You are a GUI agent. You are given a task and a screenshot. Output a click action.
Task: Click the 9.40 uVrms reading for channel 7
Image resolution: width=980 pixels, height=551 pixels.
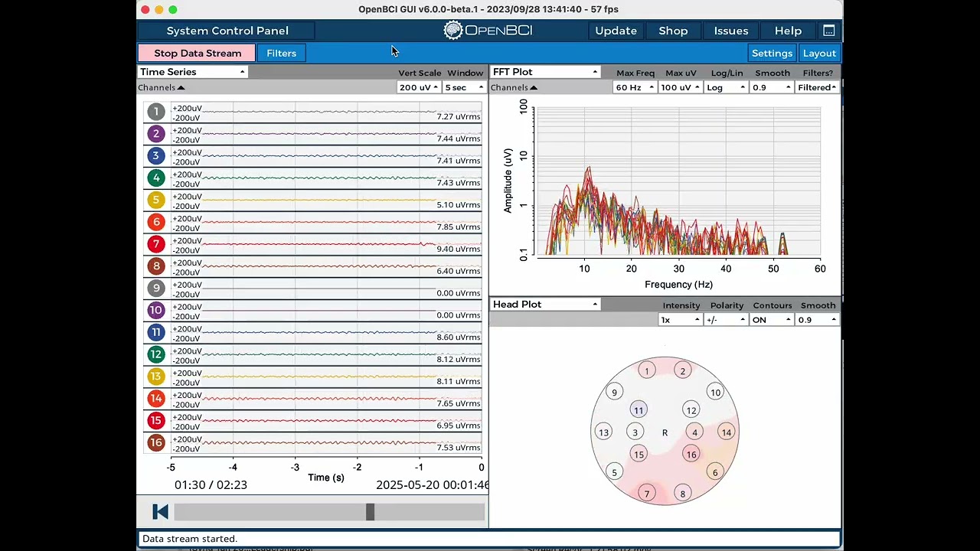click(x=459, y=249)
